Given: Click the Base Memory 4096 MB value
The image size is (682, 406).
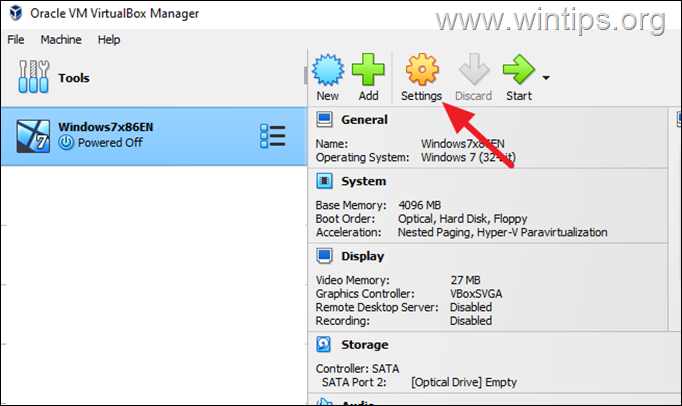Looking at the screenshot, I should (x=419, y=205).
